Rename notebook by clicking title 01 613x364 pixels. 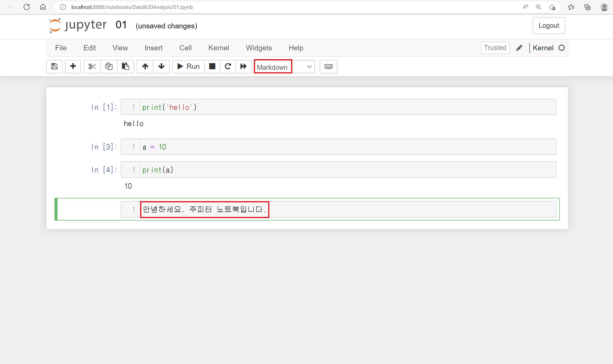[121, 25]
